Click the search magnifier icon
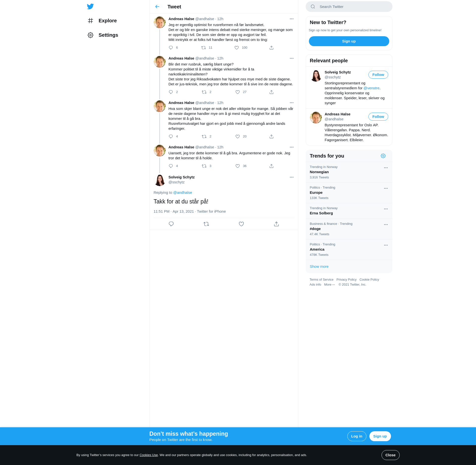The width and height of the screenshot is (476, 465). point(313,7)
